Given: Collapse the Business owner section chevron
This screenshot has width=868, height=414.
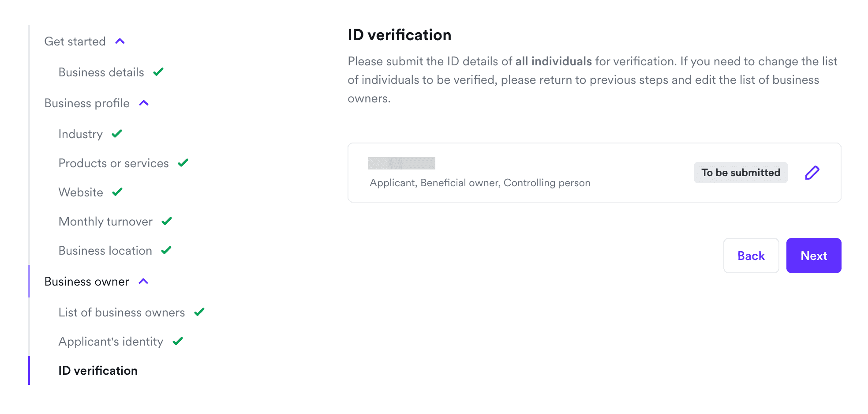Looking at the screenshot, I should pyautogui.click(x=143, y=282).
